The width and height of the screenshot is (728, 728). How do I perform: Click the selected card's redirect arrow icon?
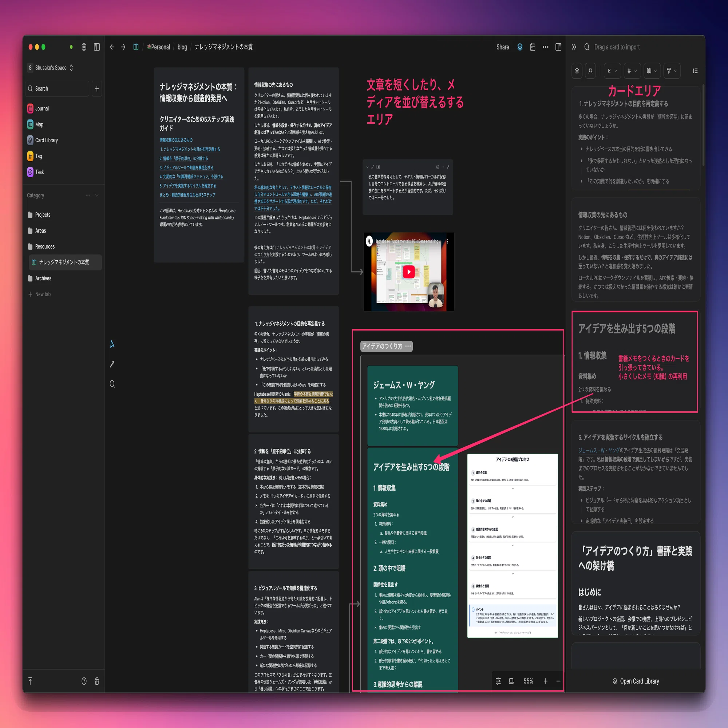[448, 167]
